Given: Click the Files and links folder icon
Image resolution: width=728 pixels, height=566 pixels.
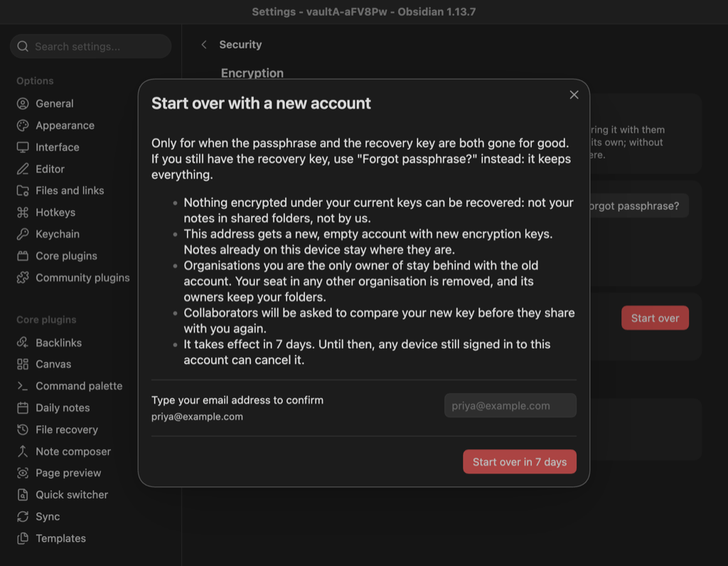Looking at the screenshot, I should tap(23, 191).
